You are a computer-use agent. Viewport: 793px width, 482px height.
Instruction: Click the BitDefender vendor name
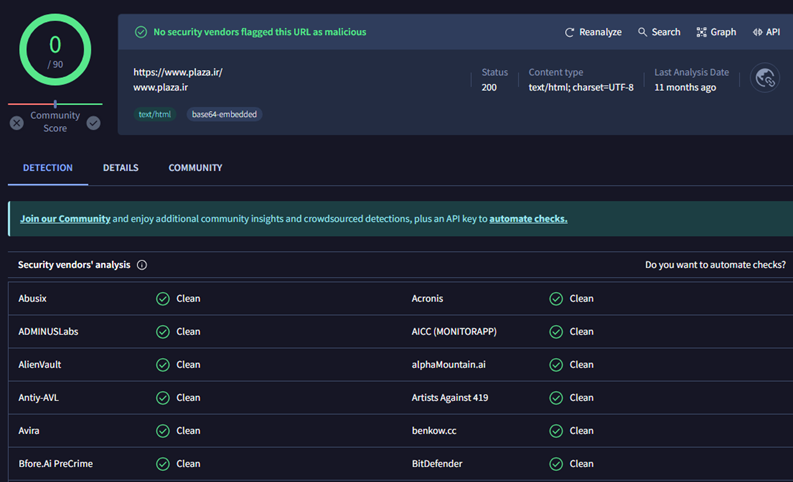tap(437, 464)
